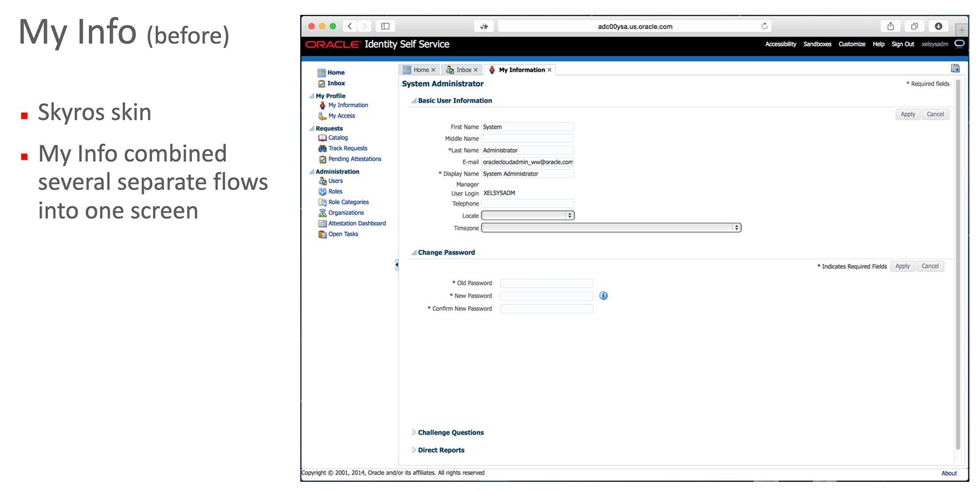Image resolution: width=980 pixels, height=490 pixels.
Task: Add a new Safari tab
Action: 962,30
